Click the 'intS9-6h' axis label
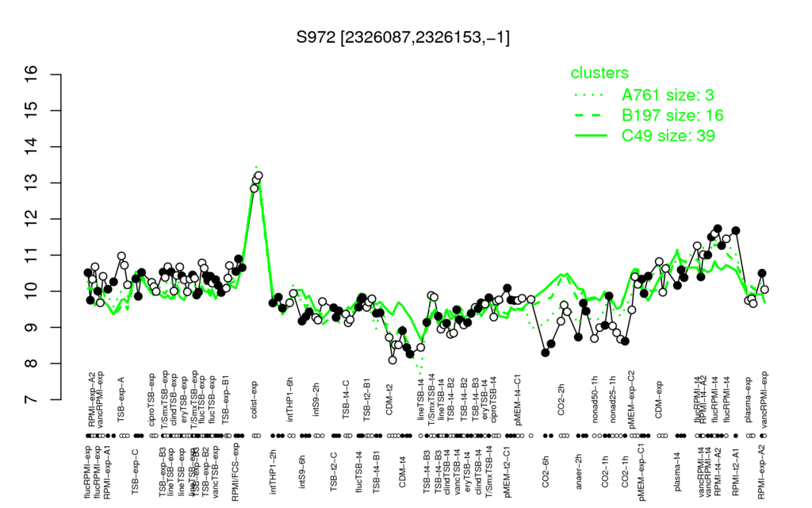The width and height of the screenshot is (812, 508). pos(303,471)
